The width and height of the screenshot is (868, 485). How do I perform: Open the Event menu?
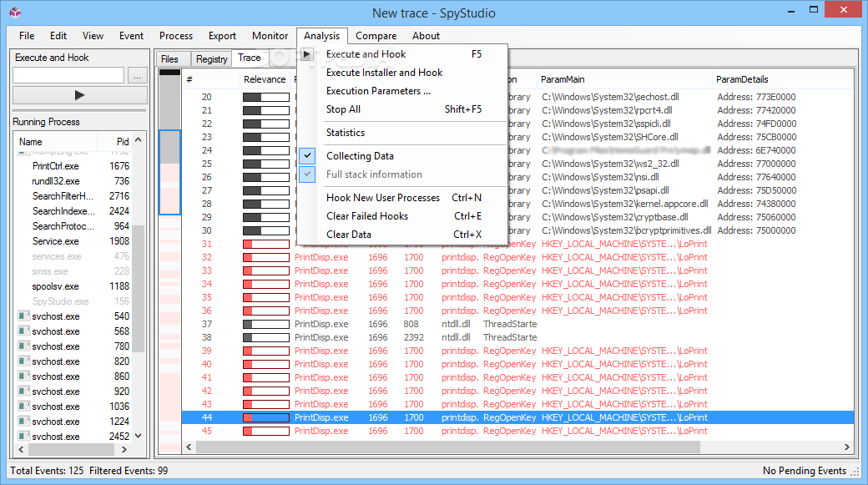(131, 36)
